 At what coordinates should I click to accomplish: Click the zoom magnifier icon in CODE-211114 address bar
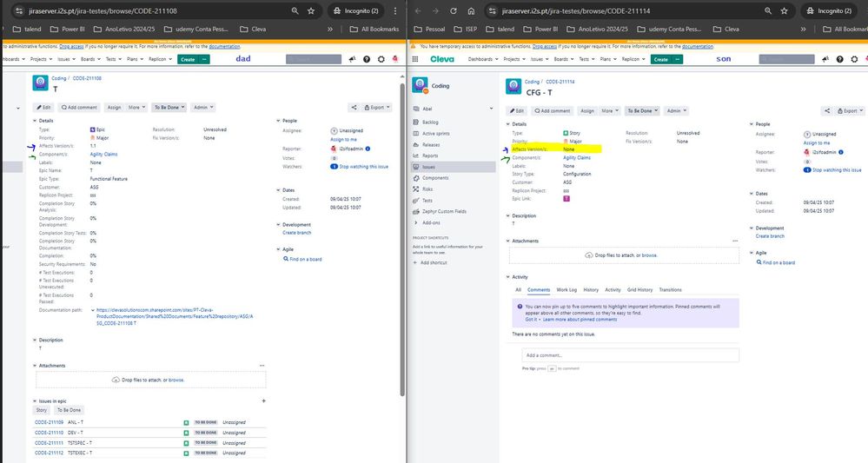(768, 11)
